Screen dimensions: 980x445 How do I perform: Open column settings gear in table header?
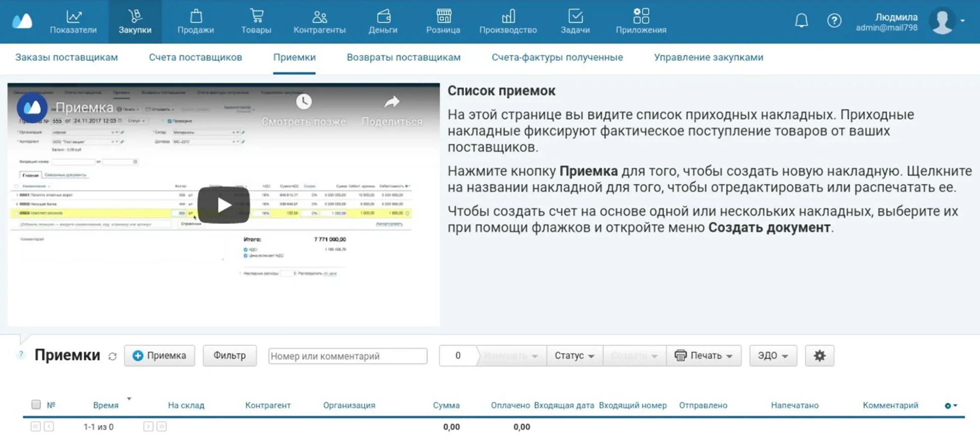(951, 405)
